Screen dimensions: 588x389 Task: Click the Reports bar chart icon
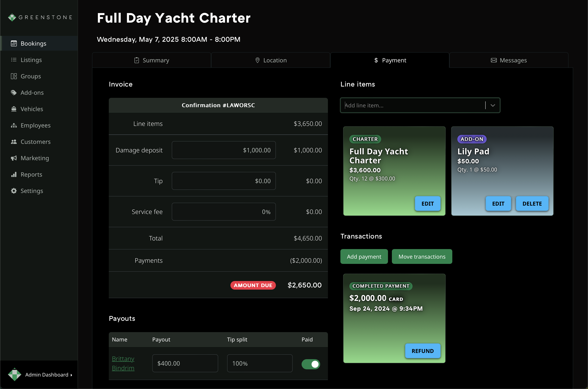14,174
